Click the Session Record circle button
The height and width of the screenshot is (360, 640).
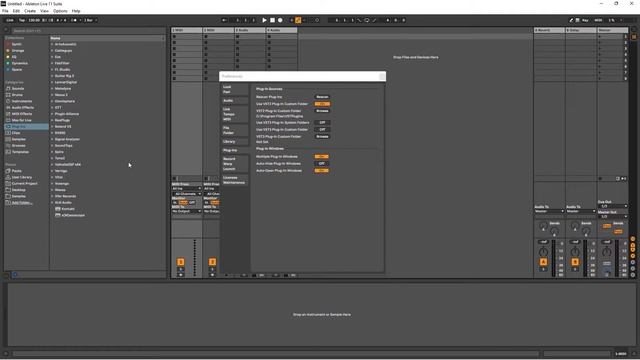pos(317,20)
